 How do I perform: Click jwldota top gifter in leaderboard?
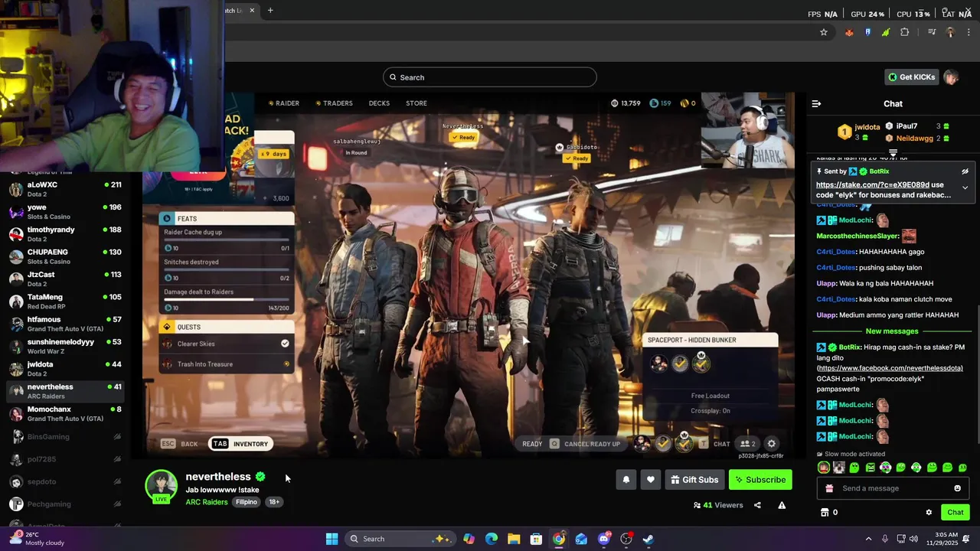pos(867,127)
